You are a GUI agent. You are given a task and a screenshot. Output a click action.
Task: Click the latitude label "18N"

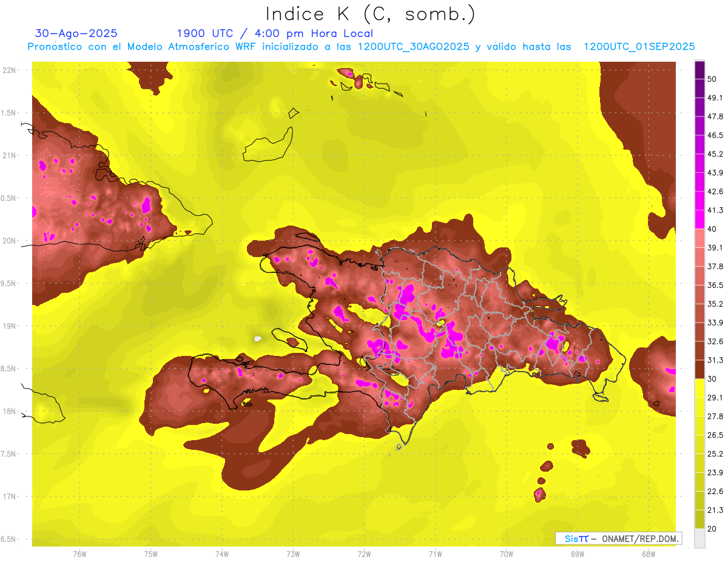click(x=9, y=412)
